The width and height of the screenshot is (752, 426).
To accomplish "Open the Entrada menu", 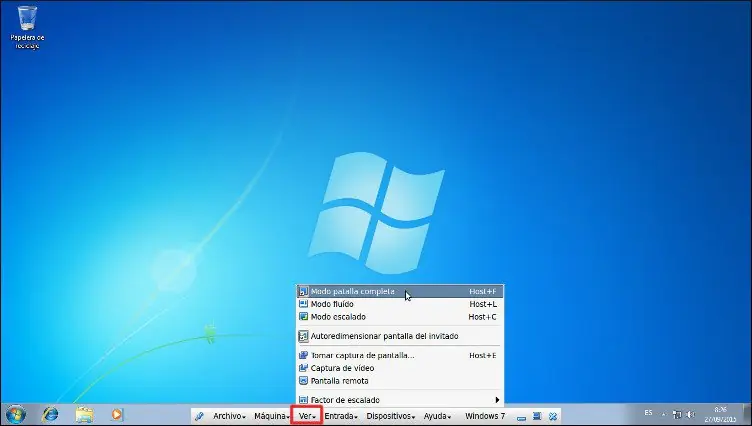I will 341,416.
